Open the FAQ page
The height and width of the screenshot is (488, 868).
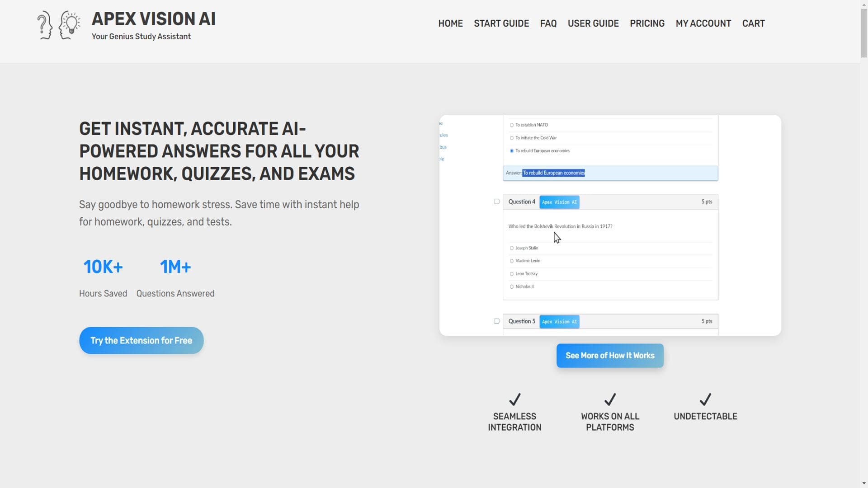coord(548,23)
